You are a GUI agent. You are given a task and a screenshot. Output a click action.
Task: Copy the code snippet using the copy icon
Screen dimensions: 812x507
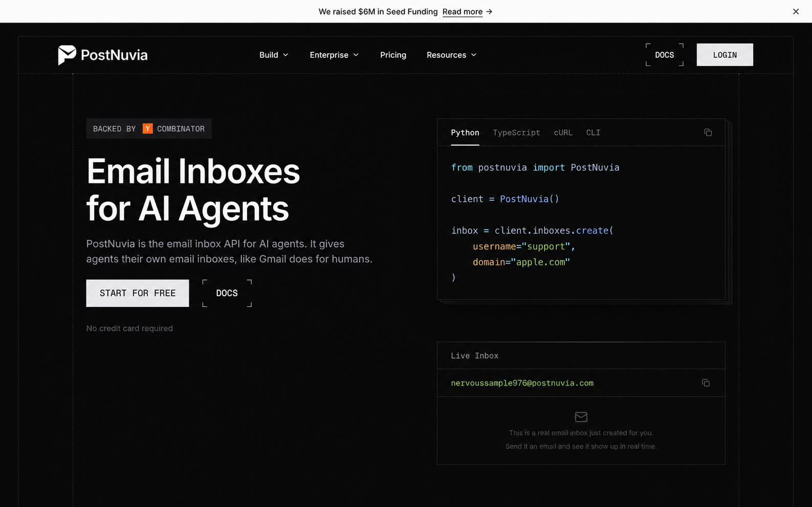pyautogui.click(x=708, y=133)
